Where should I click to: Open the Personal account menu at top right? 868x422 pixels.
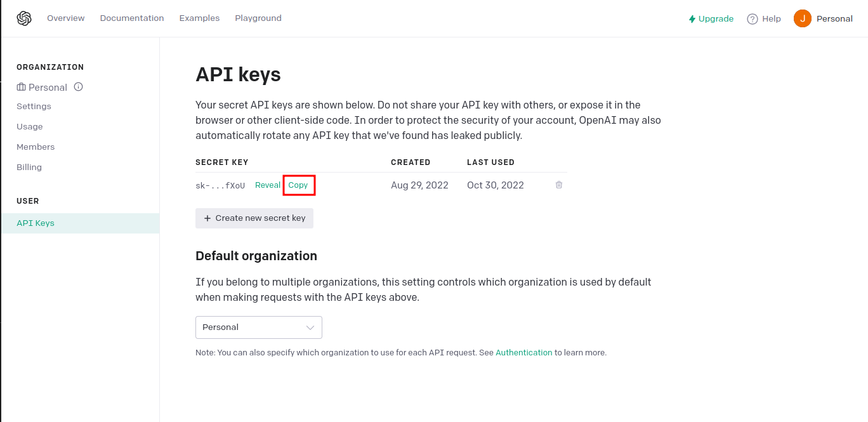point(823,18)
